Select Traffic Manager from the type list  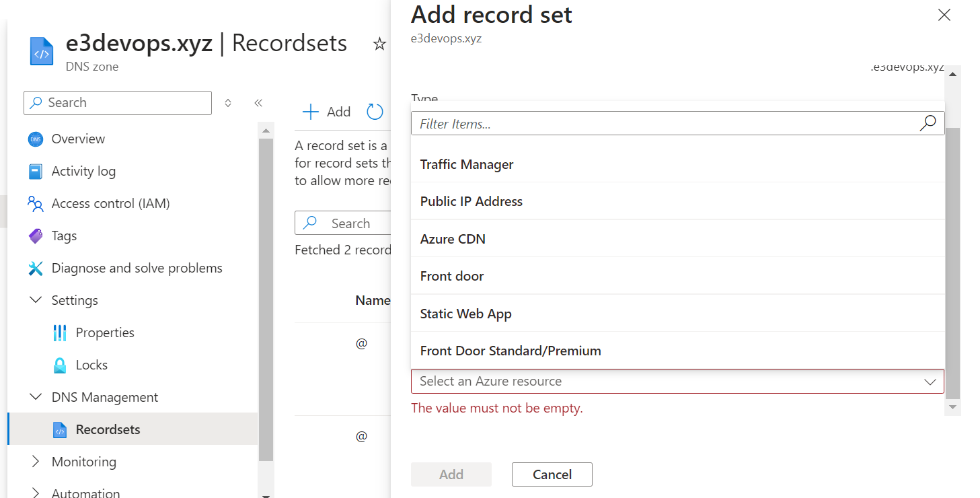[x=466, y=164]
